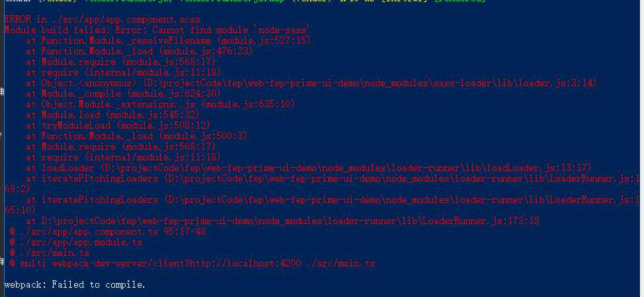Click the 'webpack: Failed to compile.' message
Viewport: 644px width, 297px height.
pos(74,284)
